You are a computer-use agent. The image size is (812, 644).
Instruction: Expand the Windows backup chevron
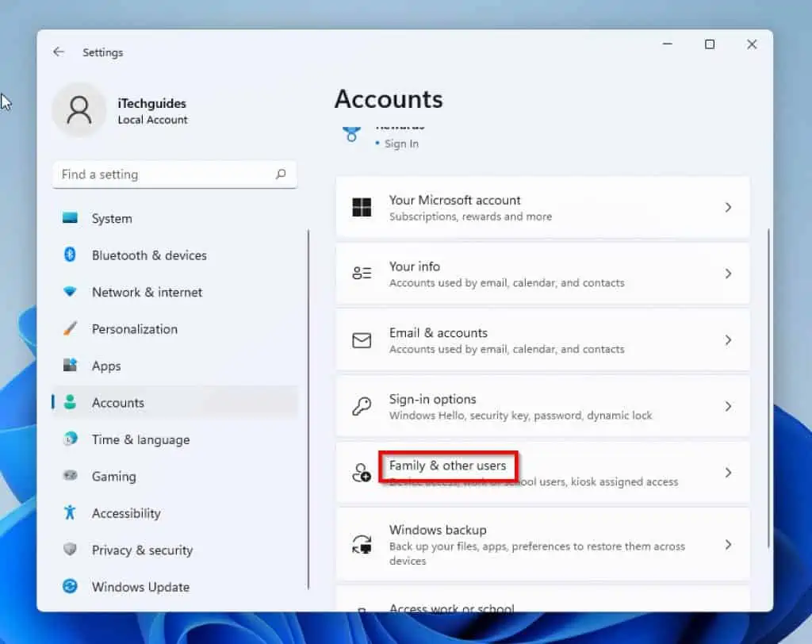coord(728,545)
